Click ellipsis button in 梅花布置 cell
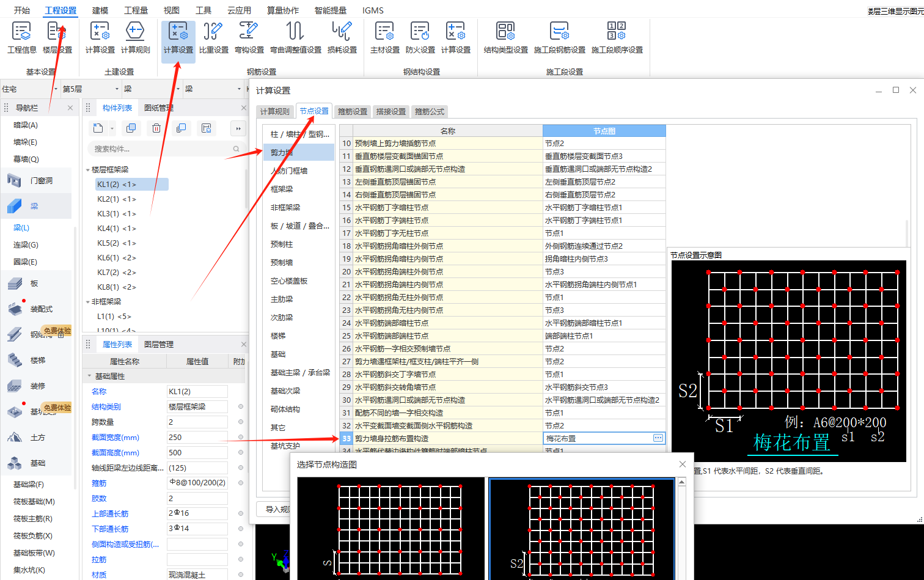 pos(658,438)
